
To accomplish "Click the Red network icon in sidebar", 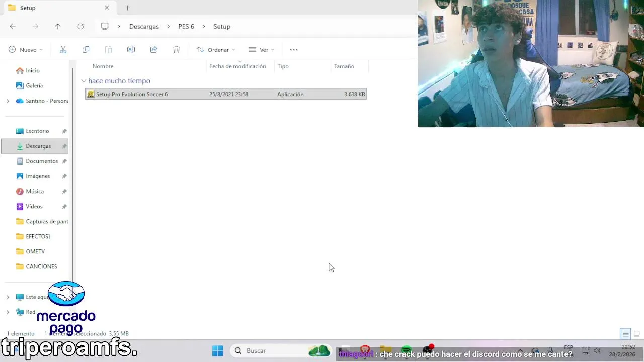I will point(20,312).
